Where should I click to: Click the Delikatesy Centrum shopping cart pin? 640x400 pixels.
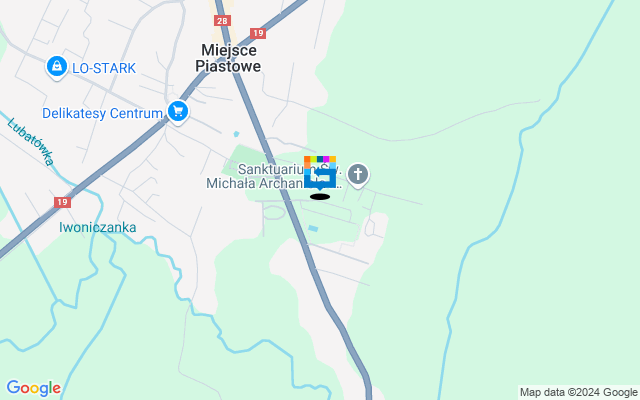coord(178,112)
